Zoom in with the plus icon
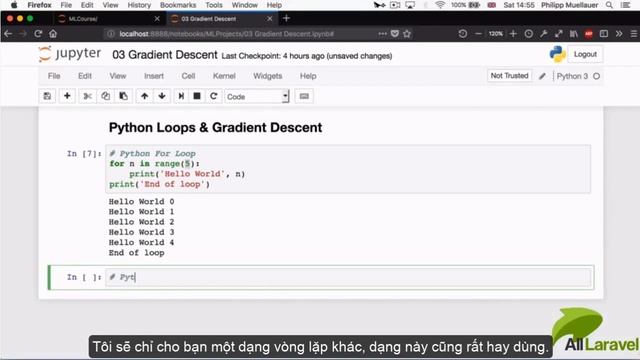Screen dimensions: 640x360 tap(513, 34)
